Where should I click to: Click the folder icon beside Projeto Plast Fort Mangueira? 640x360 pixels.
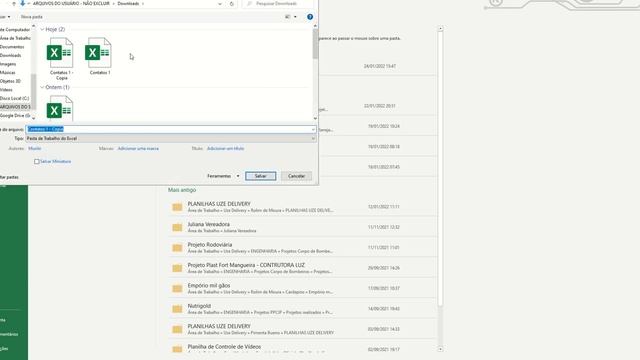pyautogui.click(x=177, y=268)
